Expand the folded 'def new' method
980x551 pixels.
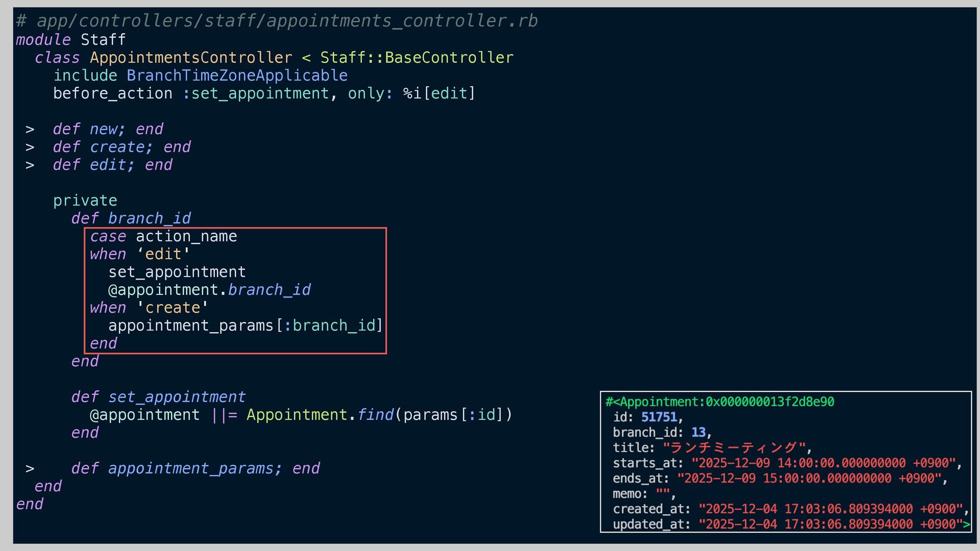[x=30, y=130]
